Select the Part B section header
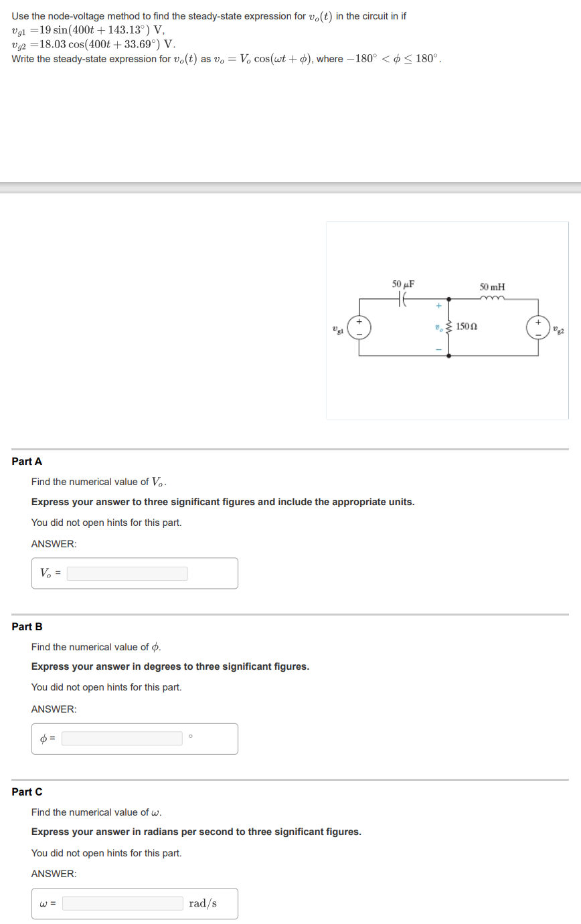Screen dimensions: 581x924 (26, 626)
